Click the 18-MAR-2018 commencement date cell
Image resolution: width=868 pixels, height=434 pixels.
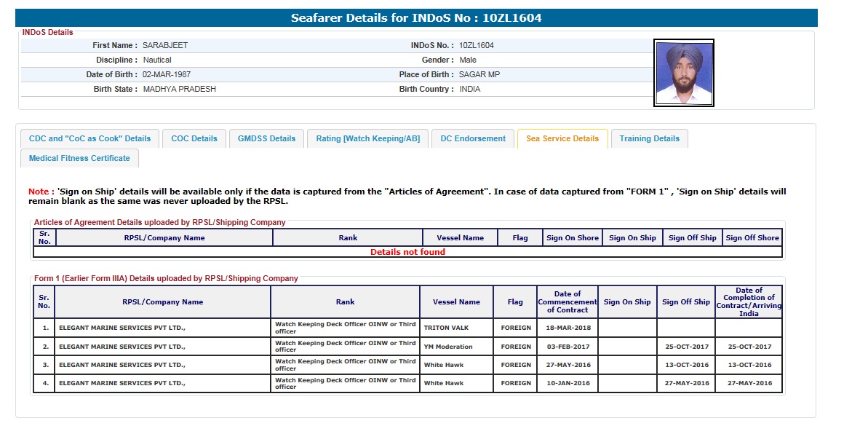(568, 328)
